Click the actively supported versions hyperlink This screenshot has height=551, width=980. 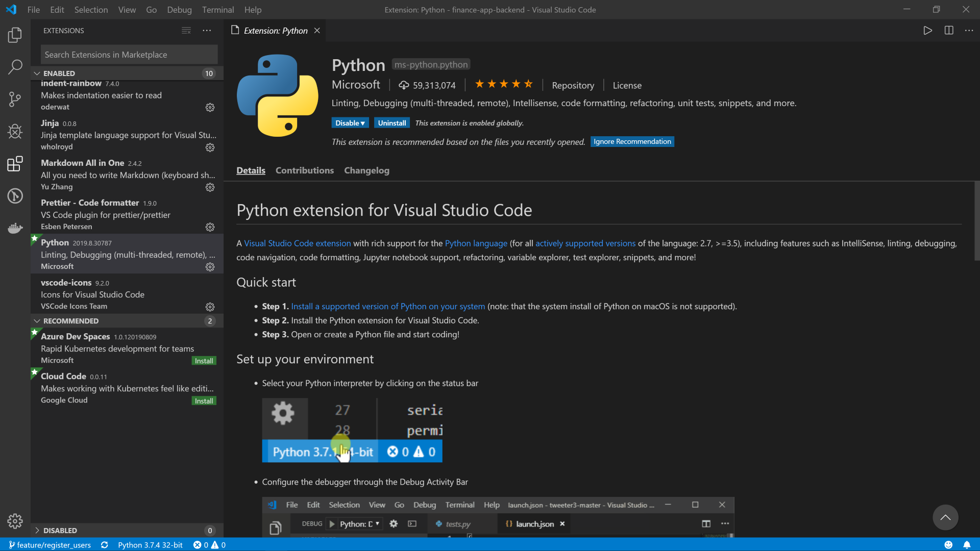585,243
